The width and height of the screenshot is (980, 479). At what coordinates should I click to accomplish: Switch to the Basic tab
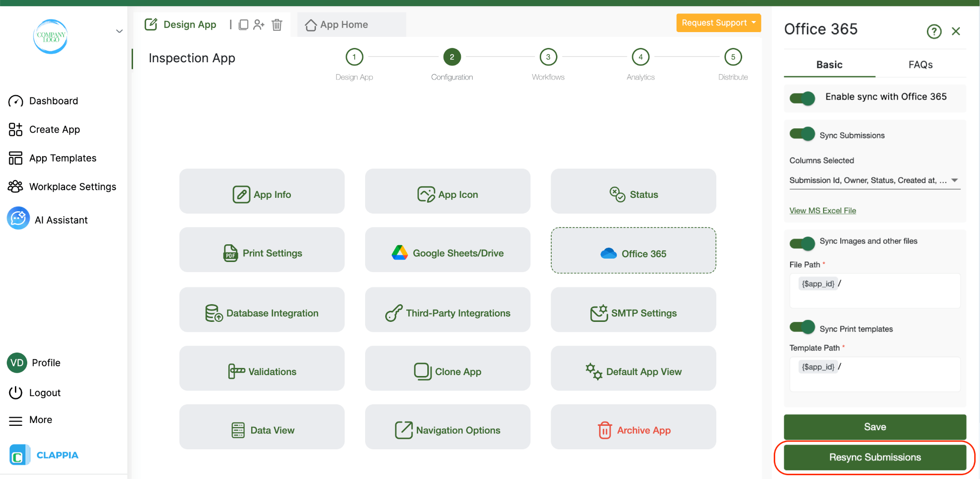click(829, 65)
